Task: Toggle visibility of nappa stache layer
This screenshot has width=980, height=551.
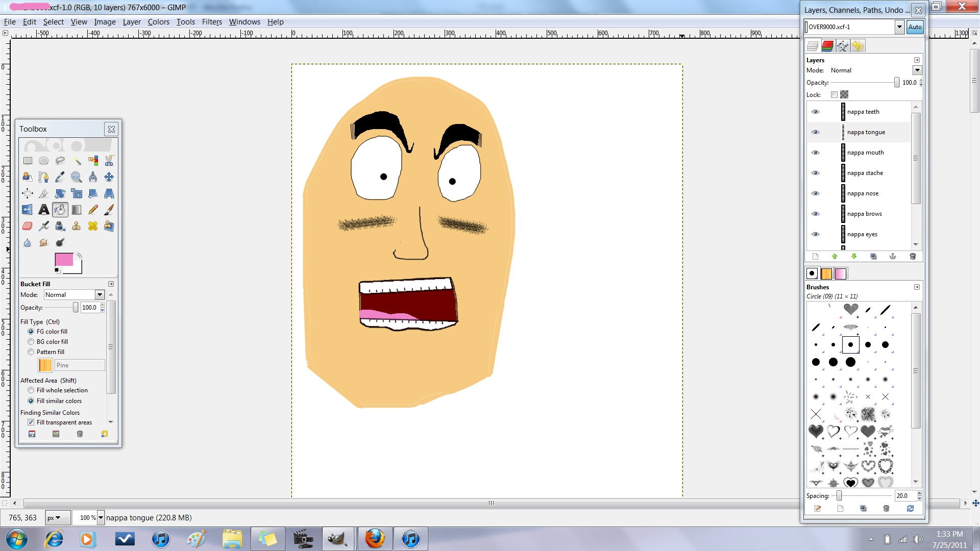Action: [x=816, y=173]
